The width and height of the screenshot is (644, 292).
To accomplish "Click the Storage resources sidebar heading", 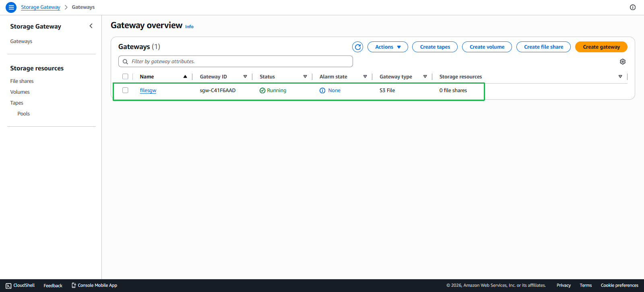I will [x=37, y=68].
